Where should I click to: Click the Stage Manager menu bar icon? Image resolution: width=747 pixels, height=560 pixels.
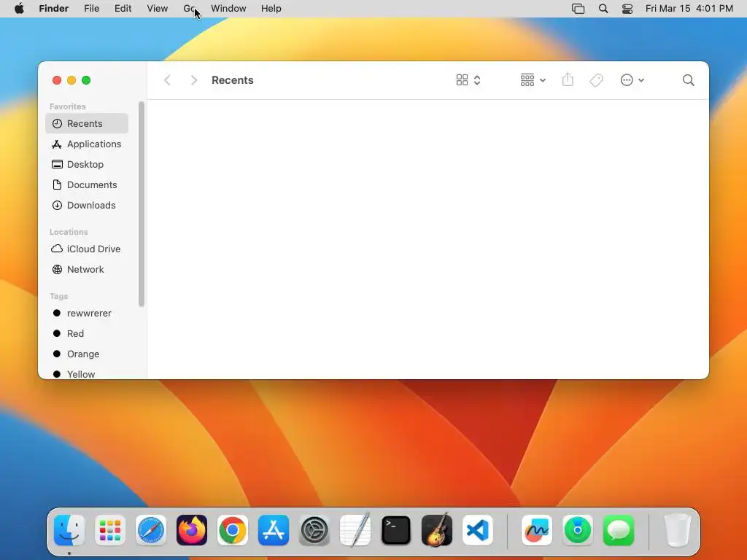click(x=578, y=9)
